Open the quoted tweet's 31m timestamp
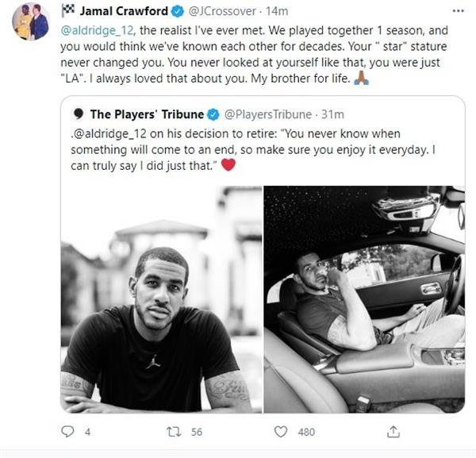This screenshot has height=458, width=476. coord(332,114)
